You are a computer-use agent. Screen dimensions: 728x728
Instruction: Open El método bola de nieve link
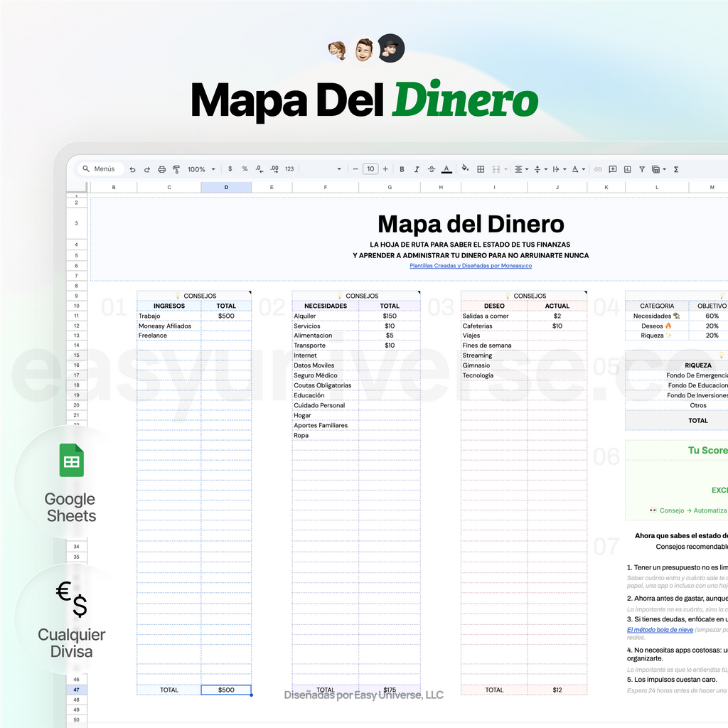[662, 628]
